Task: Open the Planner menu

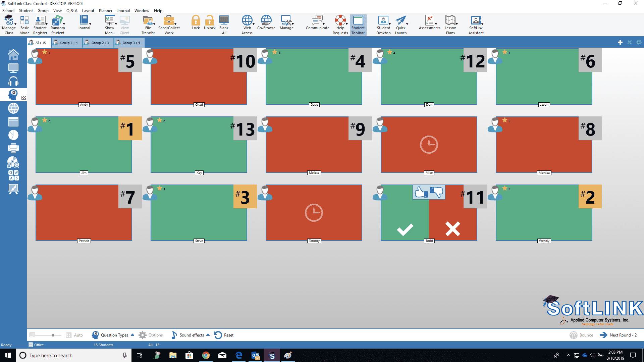Action: (106, 10)
